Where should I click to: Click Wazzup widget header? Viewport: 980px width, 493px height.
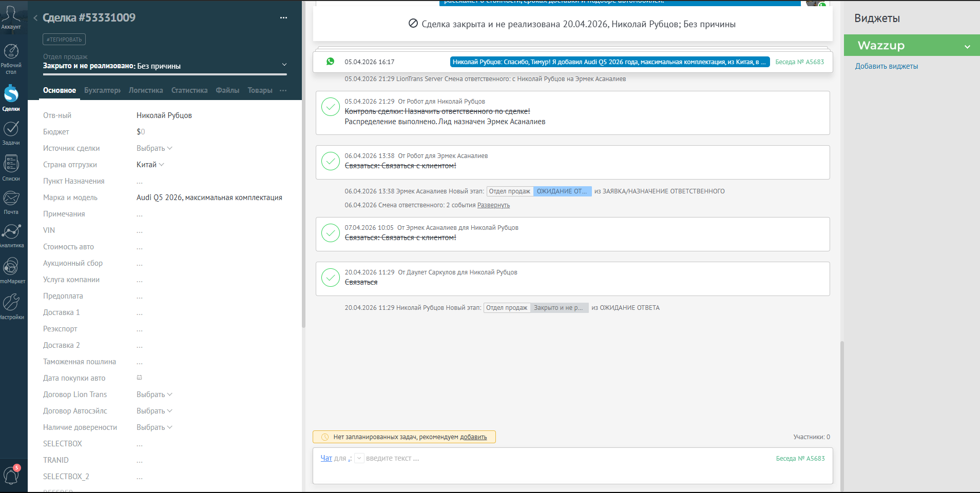912,45
